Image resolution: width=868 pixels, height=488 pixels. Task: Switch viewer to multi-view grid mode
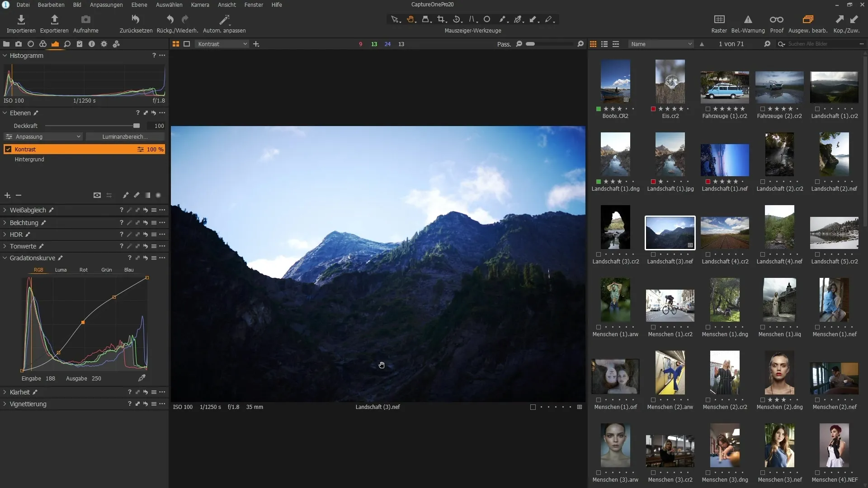point(176,44)
